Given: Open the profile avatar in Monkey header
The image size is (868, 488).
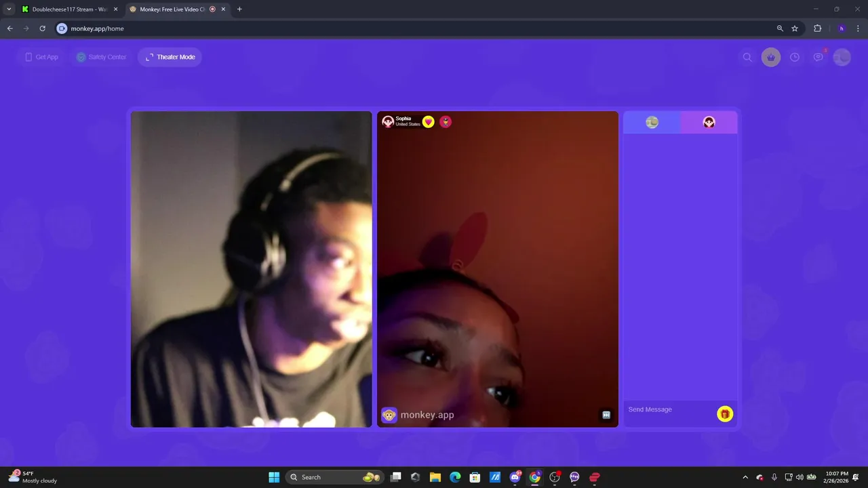Looking at the screenshot, I should point(842,58).
